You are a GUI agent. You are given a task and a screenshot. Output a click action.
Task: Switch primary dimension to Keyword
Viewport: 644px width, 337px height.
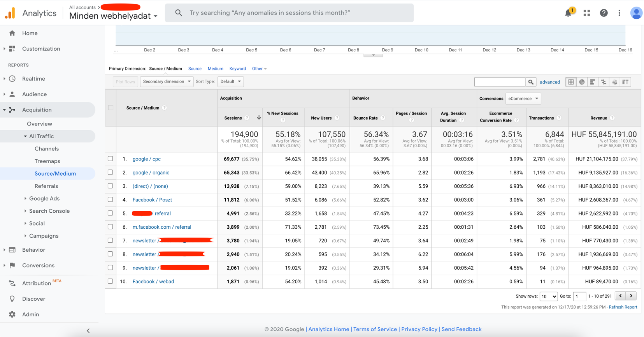pos(237,69)
